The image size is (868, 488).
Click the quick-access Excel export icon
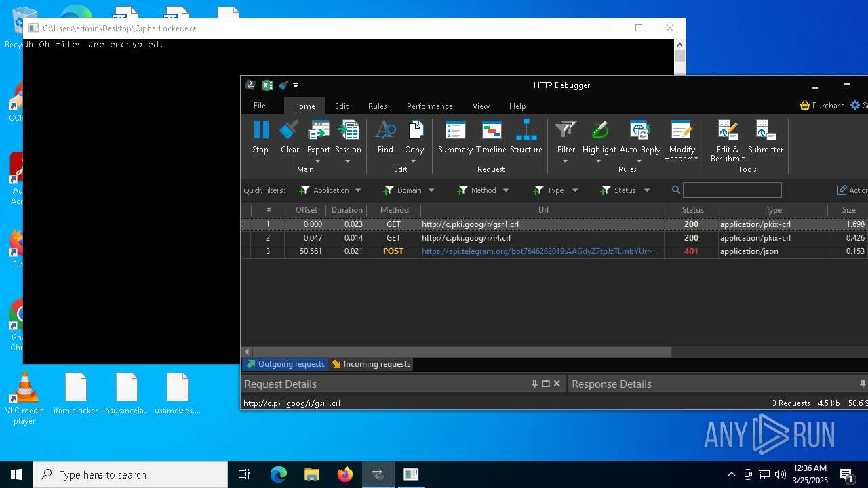tap(267, 85)
